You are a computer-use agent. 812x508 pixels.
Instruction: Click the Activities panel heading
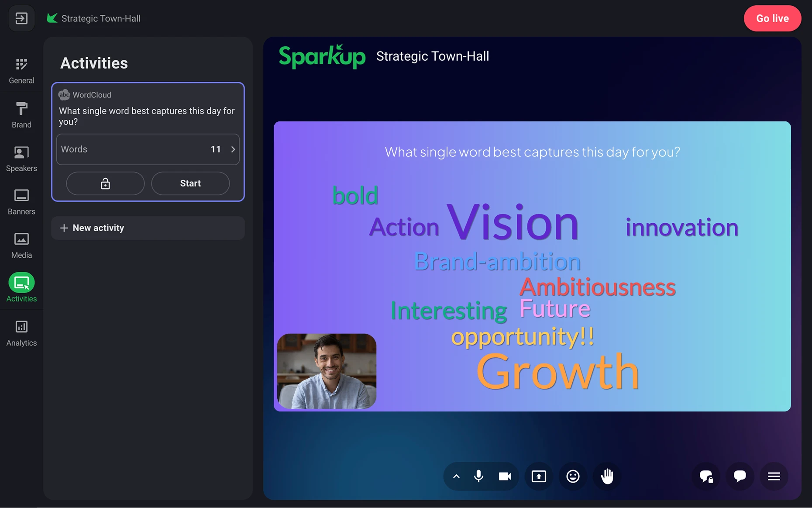(94, 63)
